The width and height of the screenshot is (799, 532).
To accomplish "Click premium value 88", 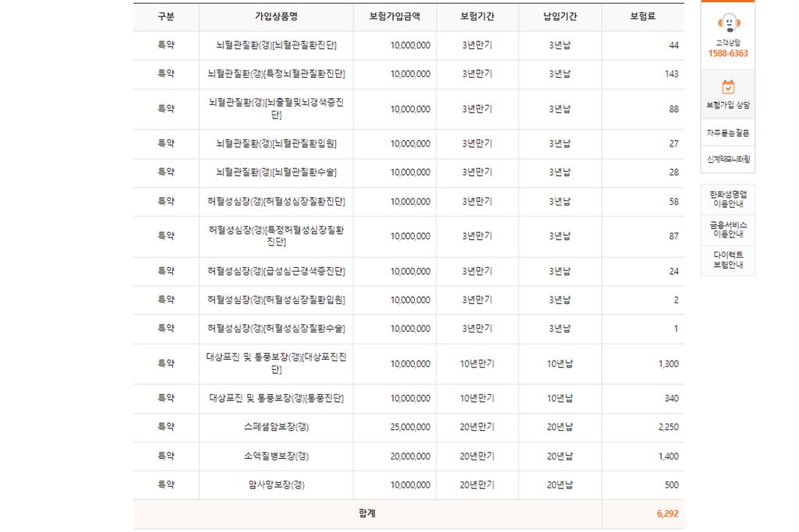I will (673, 109).
